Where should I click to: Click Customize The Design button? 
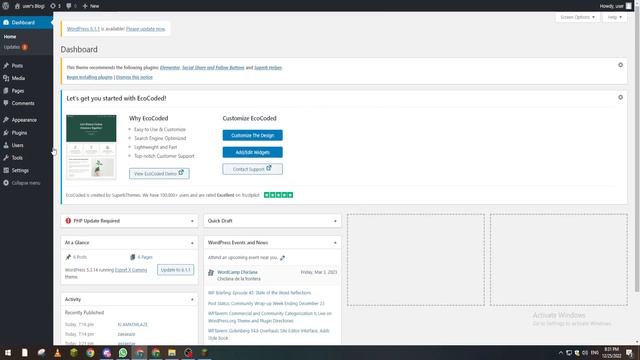pyautogui.click(x=252, y=135)
